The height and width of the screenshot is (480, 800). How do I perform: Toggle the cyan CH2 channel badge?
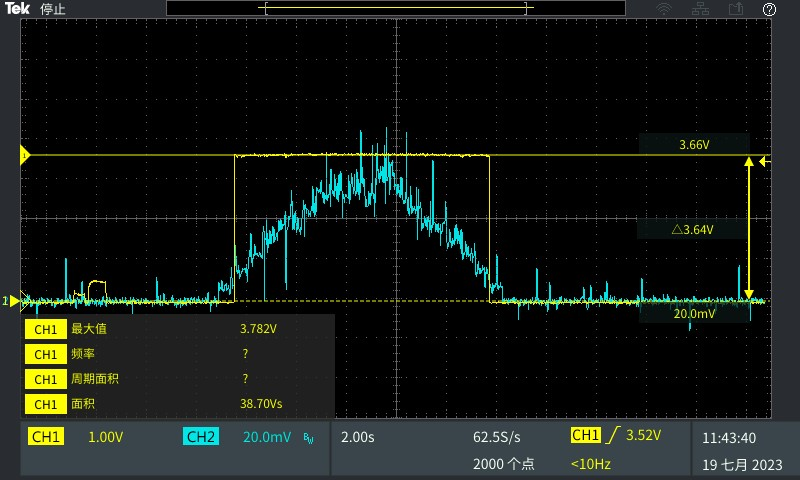[200, 437]
